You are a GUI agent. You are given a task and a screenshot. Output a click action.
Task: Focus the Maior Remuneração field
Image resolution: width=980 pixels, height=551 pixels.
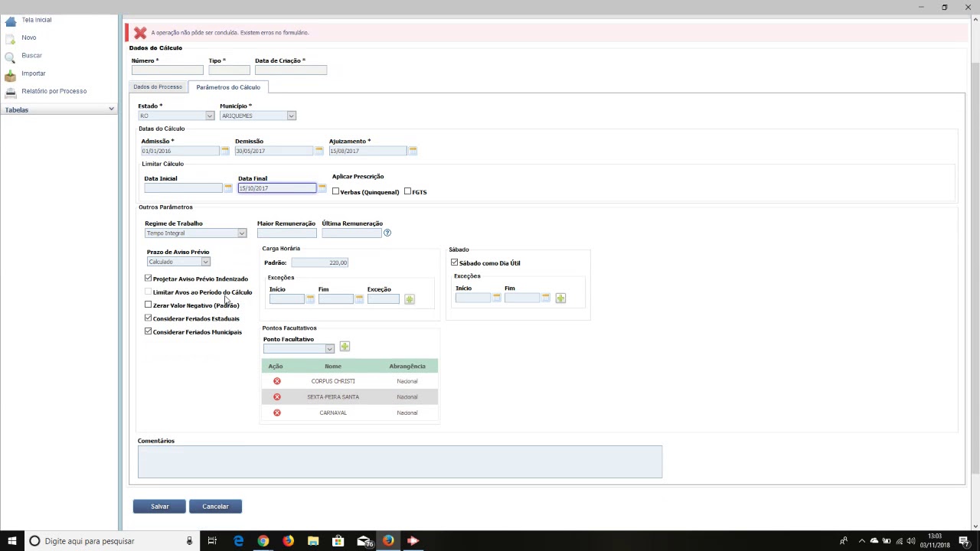286,233
